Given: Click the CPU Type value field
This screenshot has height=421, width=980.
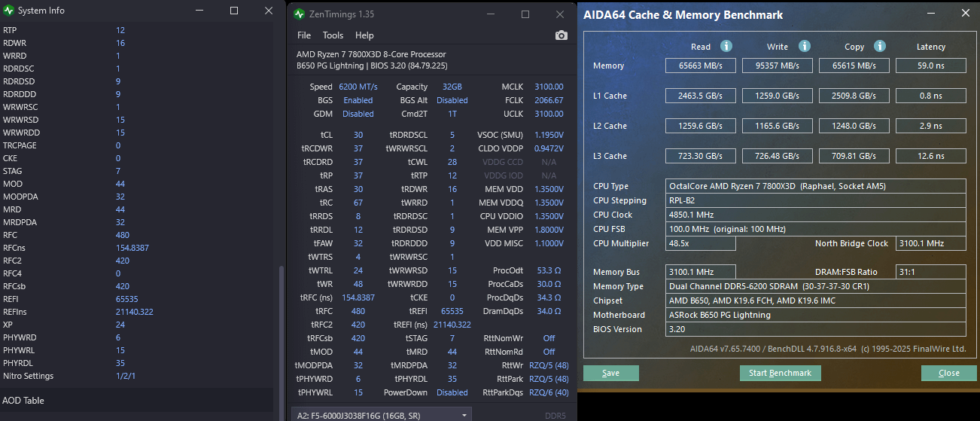Looking at the screenshot, I should click(816, 186).
